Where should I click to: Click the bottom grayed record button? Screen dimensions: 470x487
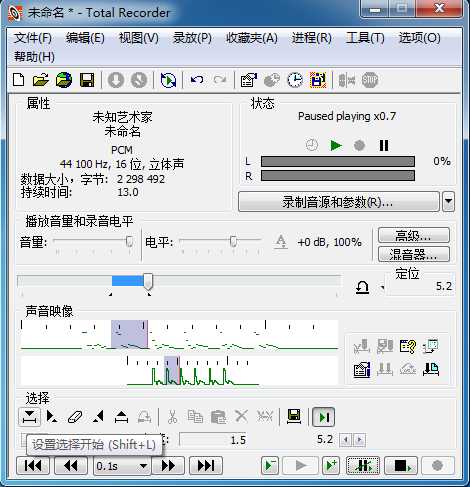[437, 465]
